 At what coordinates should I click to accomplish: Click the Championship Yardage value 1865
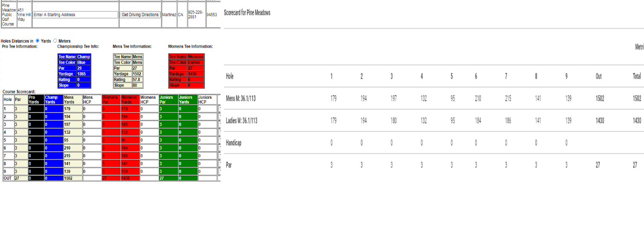84,74
